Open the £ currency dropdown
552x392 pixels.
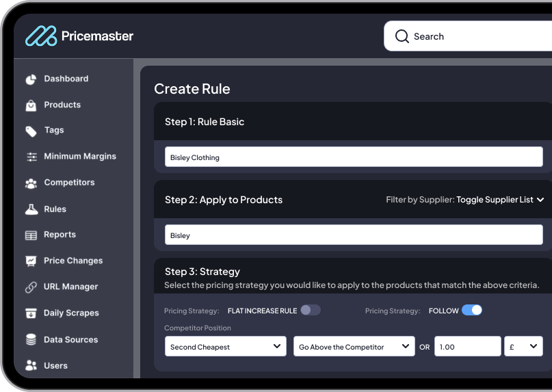pos(523,347)
